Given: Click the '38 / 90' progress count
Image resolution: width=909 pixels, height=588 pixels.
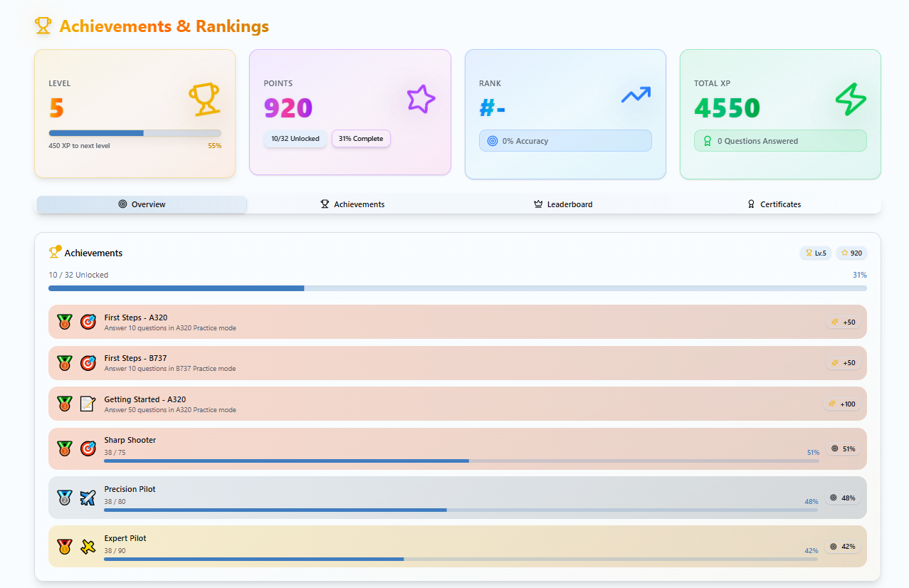Looking at the screenshot, I should tap(115, 551).
